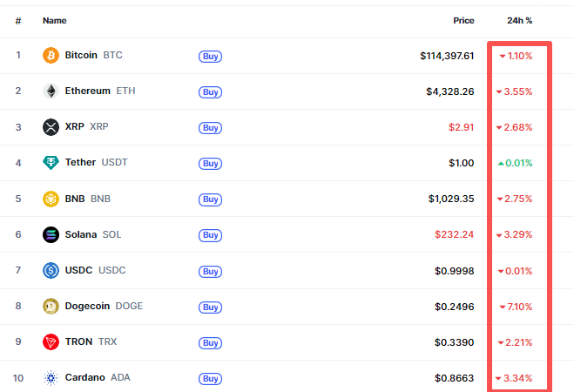Sort by the 24h % column header

[x=519, y=20]
